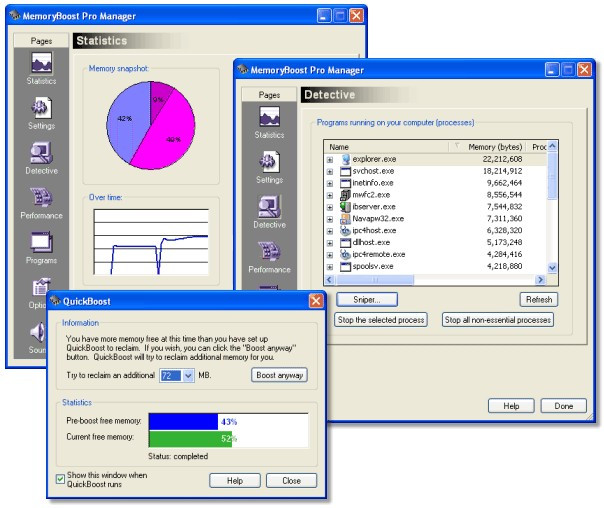Click Detective window title bar app icon
The height and width of the screenshot is (508, 604).
tap(243, 69)
